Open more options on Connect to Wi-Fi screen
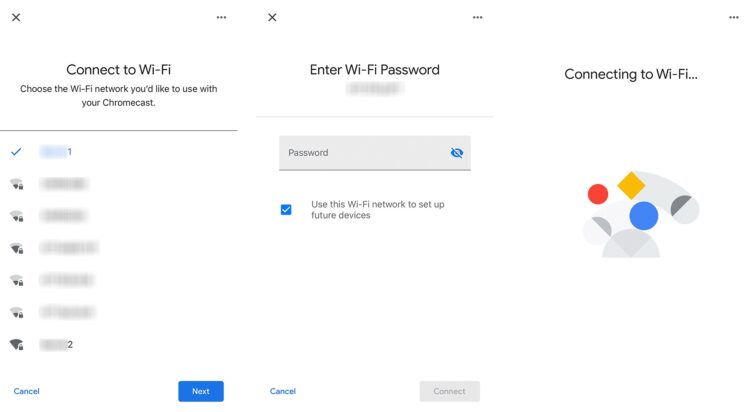 click(x=221, y=17)
